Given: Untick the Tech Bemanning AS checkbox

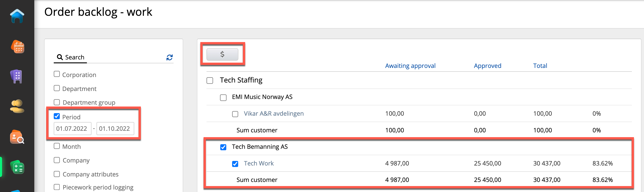Looking at the screenshot, I should tap(223, 147).
